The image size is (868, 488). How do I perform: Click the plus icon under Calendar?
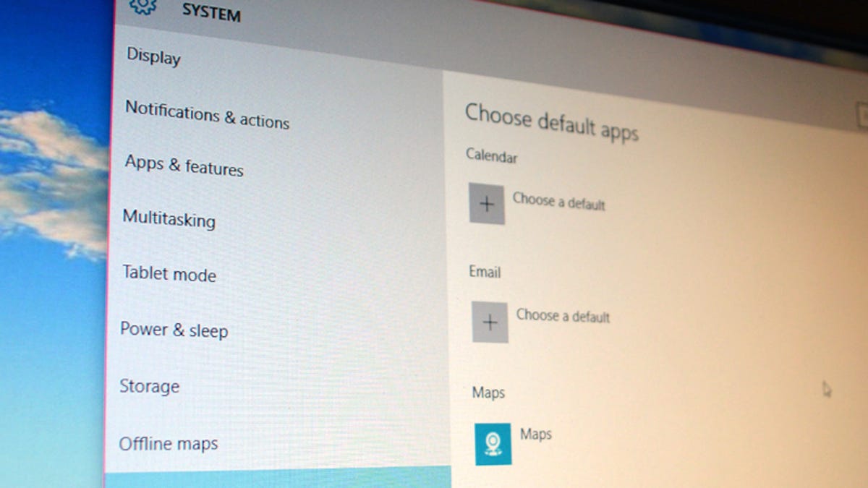point(486,204)
